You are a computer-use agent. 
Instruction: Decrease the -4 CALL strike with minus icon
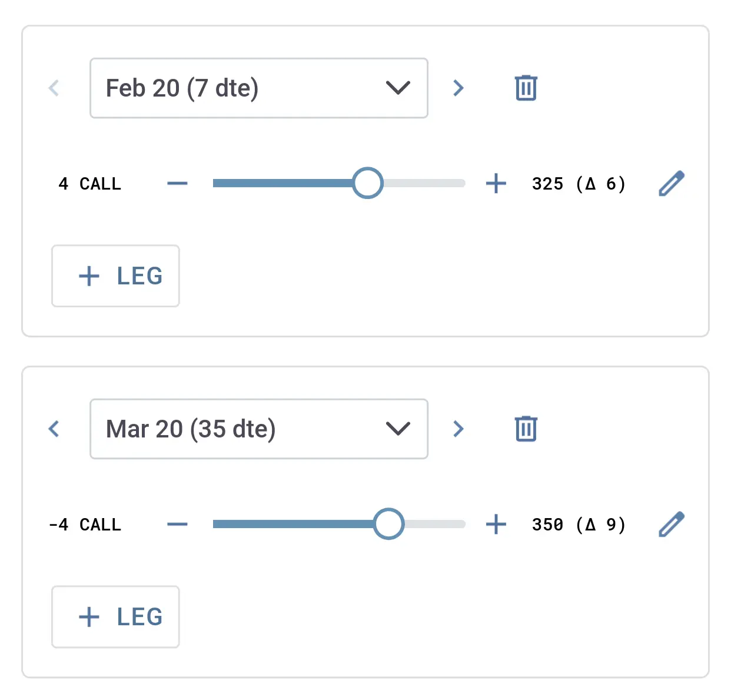tap(177, 524)
